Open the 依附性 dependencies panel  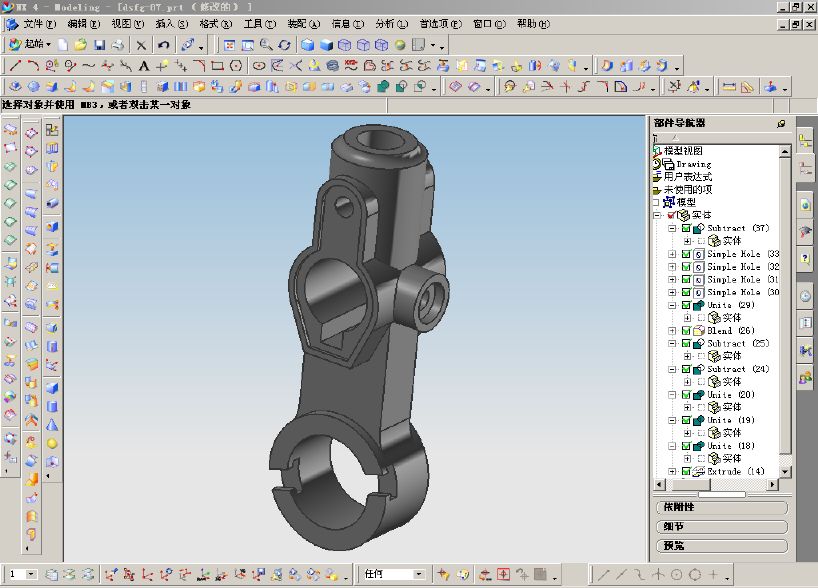(721, 507)
